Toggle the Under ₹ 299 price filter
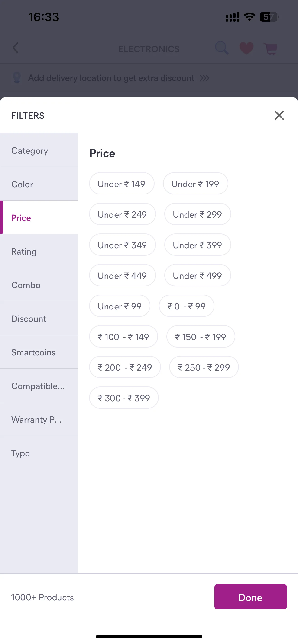Image resolution: width=298 pixels, height=644 pixels. (x=198, y=214)
